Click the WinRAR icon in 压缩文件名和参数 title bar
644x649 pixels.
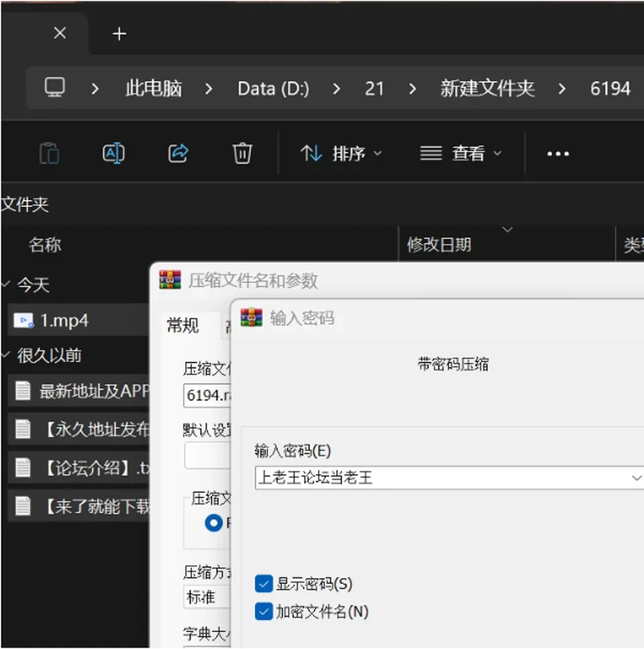click(x=170, y=280)
